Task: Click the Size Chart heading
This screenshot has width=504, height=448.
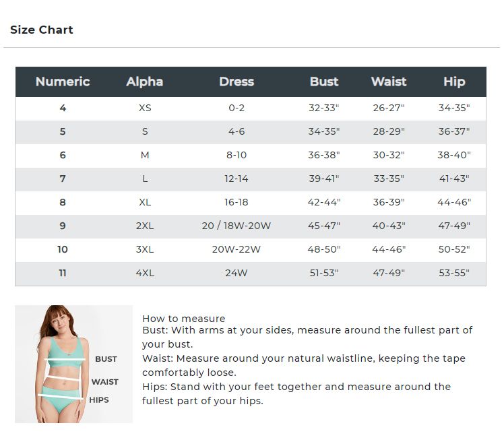Action: coord(42,30)
